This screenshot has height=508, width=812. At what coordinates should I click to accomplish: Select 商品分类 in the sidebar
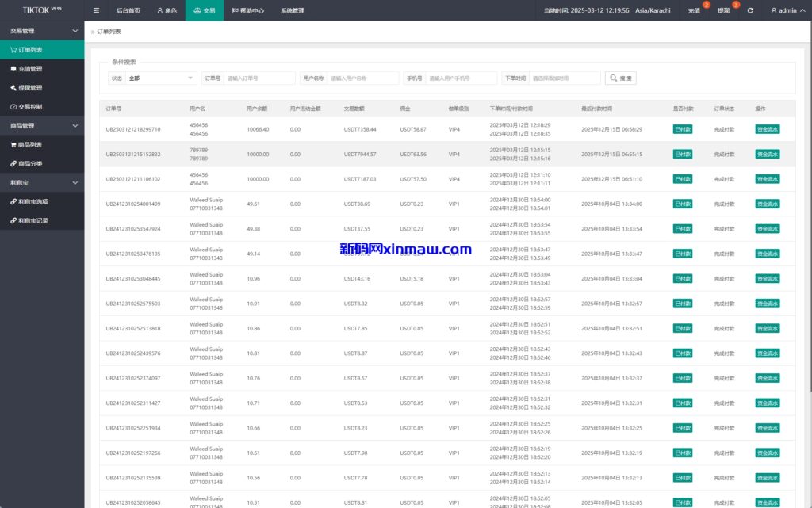(x=30, y=164)
